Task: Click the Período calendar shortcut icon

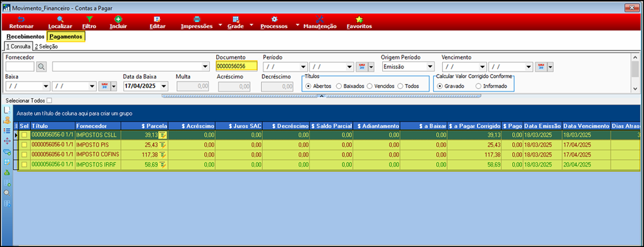Action: (362, 67)
